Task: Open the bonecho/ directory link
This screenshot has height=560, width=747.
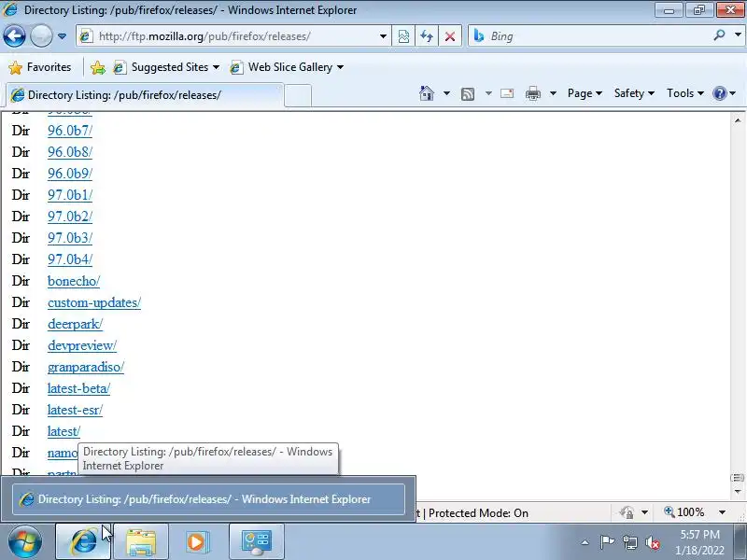Action: 74,281
